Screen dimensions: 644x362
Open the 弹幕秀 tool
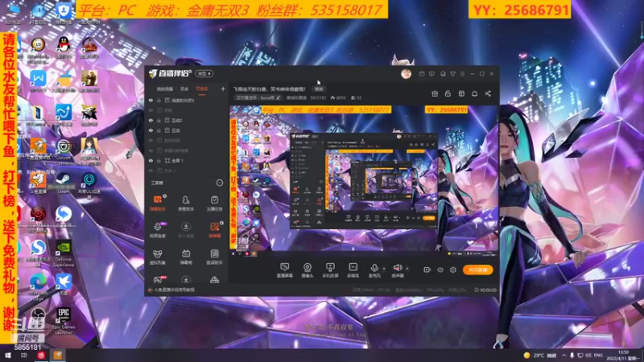click(x=186, y=257)
